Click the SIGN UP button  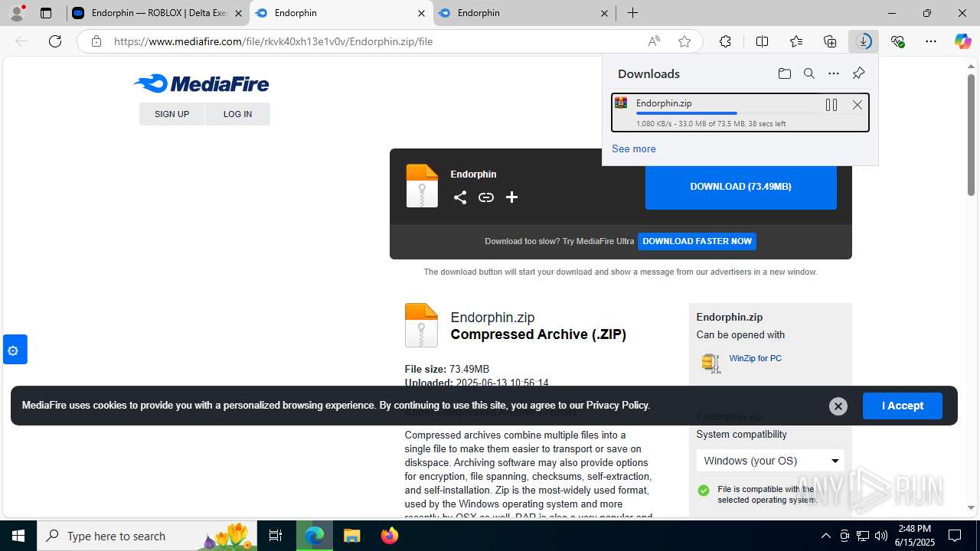171,114
